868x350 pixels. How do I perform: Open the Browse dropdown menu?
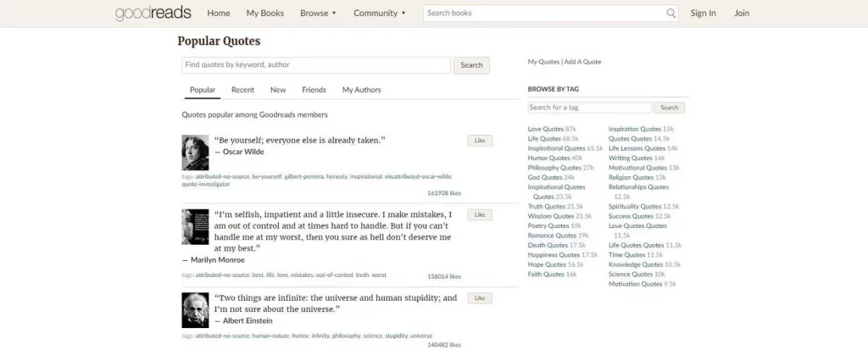pos(318,14)
